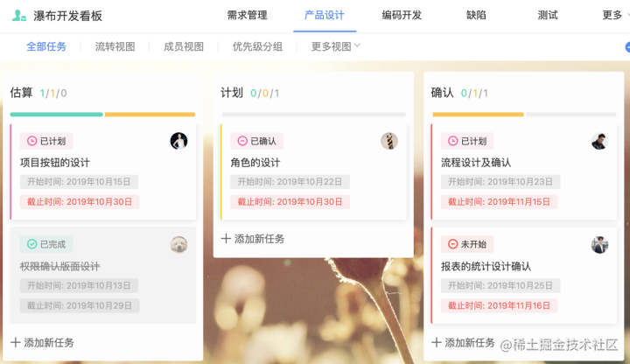Switch to the 需求管理 tab
This screenshot has width=630, height=364.
tap(247, 15)
